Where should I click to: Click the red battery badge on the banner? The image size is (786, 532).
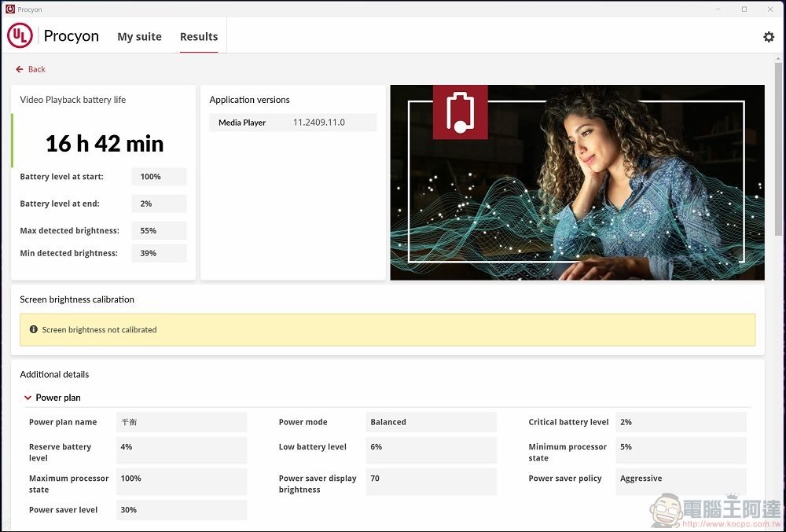(460, 112)
